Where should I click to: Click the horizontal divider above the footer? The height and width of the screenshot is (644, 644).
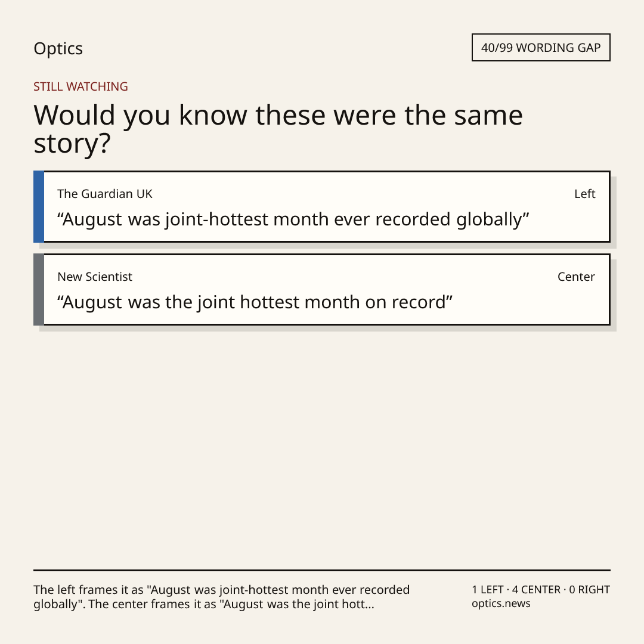point(322,570)
